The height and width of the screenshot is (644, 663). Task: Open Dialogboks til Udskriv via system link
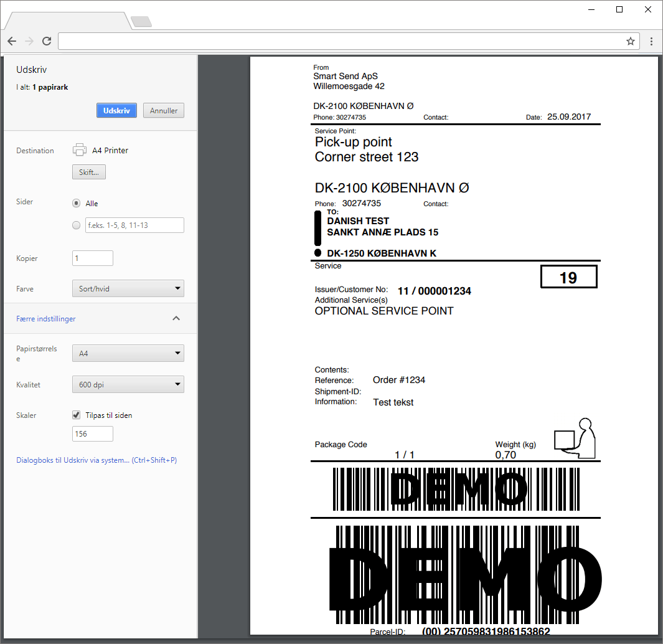[96, 460]
